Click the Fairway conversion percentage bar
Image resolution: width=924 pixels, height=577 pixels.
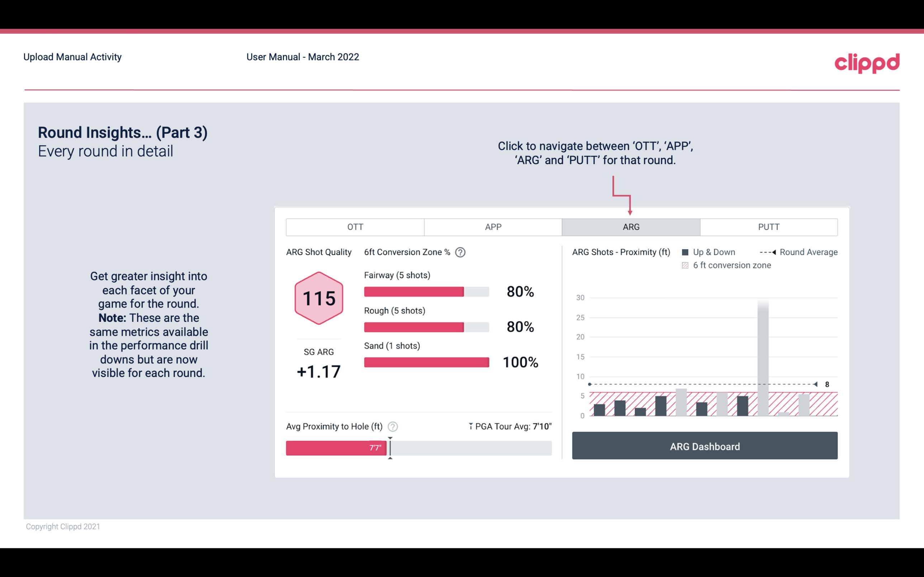tap(426, 291)
